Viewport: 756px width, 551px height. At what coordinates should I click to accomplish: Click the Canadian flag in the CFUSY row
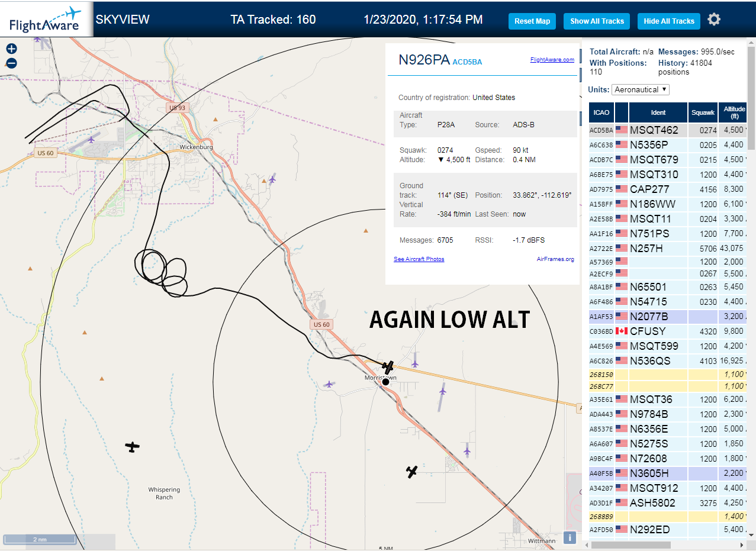pos(622,331)
